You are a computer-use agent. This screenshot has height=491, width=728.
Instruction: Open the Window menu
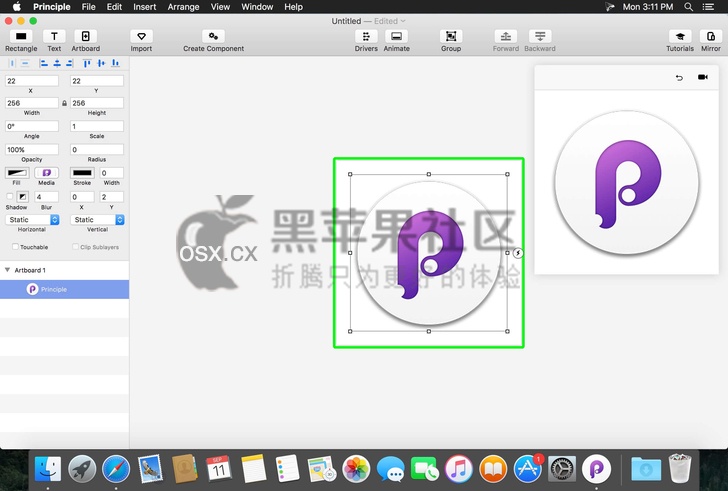coord(257,7)
